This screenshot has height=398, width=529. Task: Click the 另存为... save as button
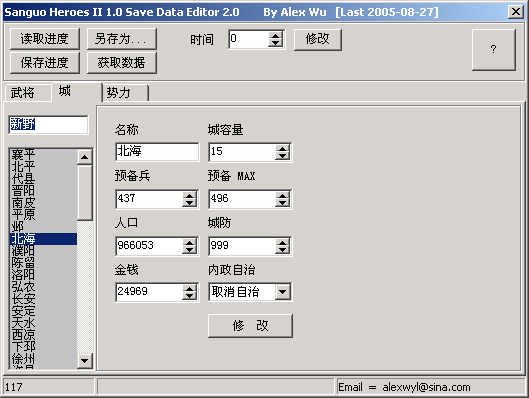click(121, 39)
